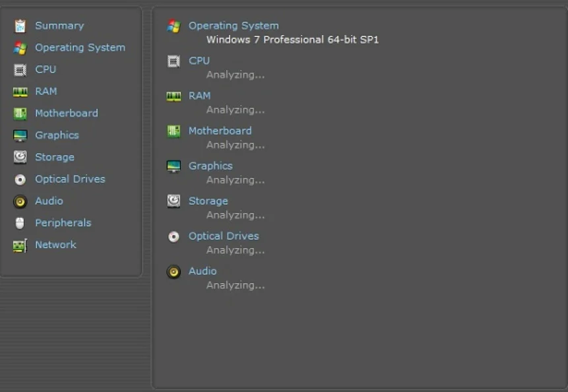
Task: Show the Graphics section from sidebar
Action: tap(57, 135)
